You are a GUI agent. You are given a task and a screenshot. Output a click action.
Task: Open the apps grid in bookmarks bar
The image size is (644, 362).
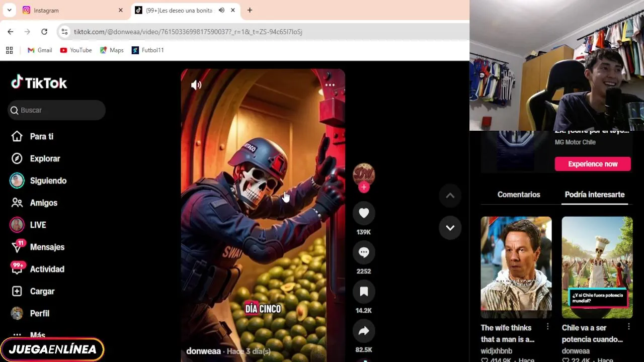pos(9,50)
